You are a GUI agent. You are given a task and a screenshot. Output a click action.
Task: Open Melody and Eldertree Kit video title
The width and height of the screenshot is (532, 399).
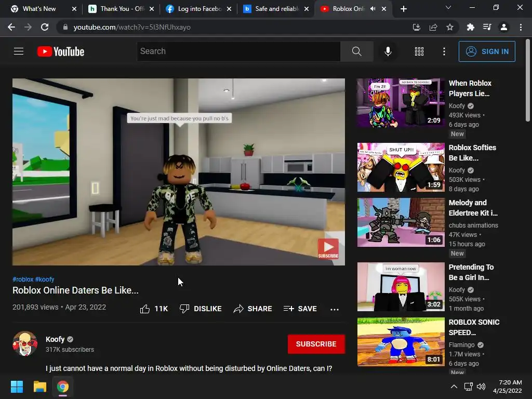[x=473, y=208]
